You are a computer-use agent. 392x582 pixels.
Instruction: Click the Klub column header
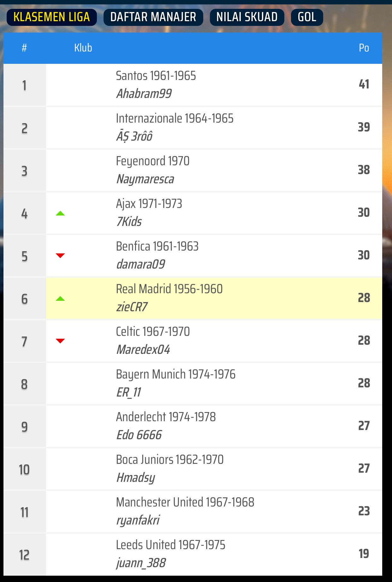(x=83, y=48)
